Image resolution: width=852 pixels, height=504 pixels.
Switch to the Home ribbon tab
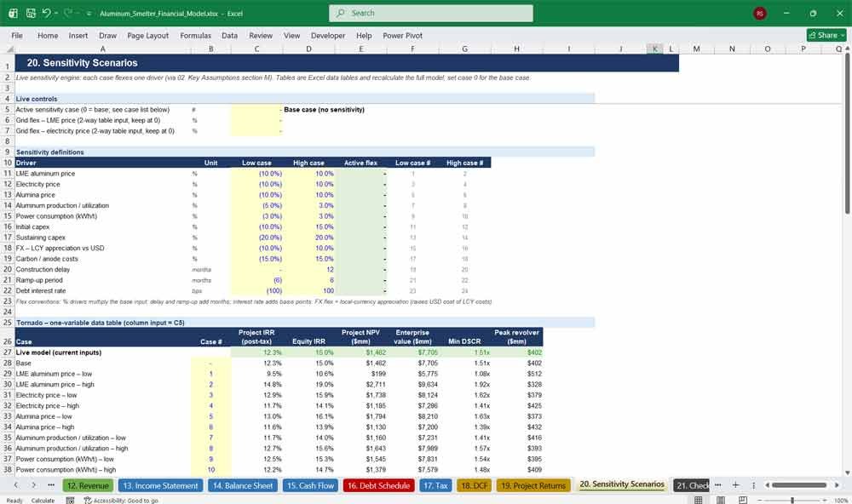point(48,35)
